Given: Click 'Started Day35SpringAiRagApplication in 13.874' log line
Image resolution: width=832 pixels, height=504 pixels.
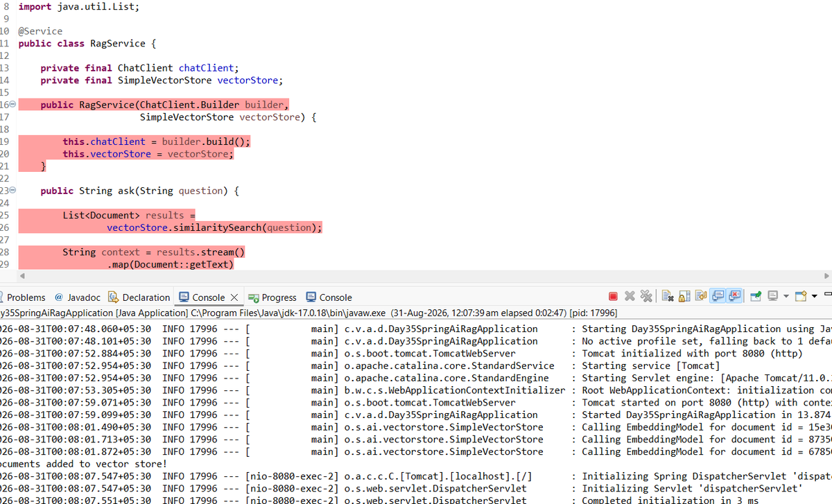Looking at the screenshot, I should pyautogui.click(x=416, y=415).
